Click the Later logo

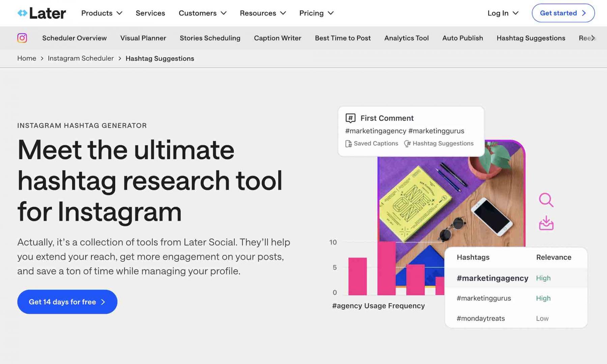41,13
